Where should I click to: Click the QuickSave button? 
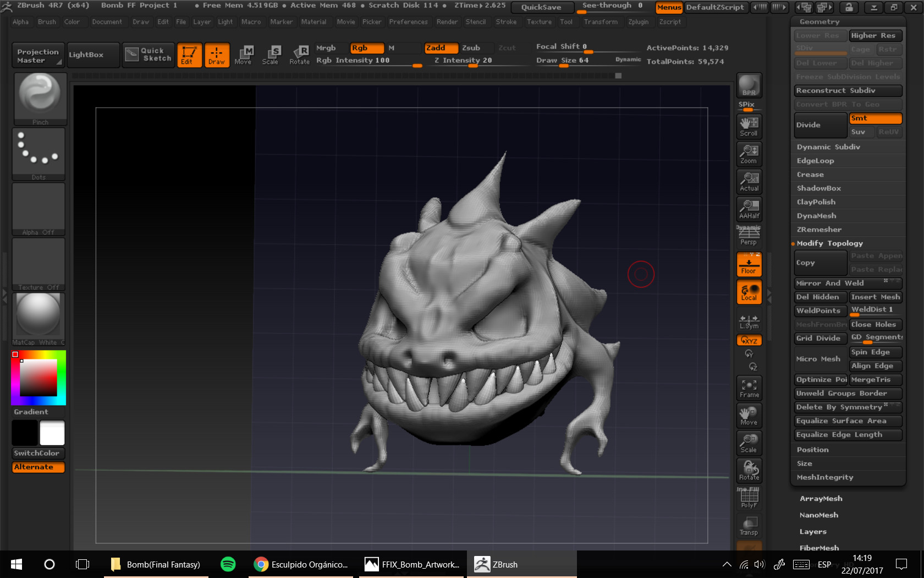[x=541, y=7]
